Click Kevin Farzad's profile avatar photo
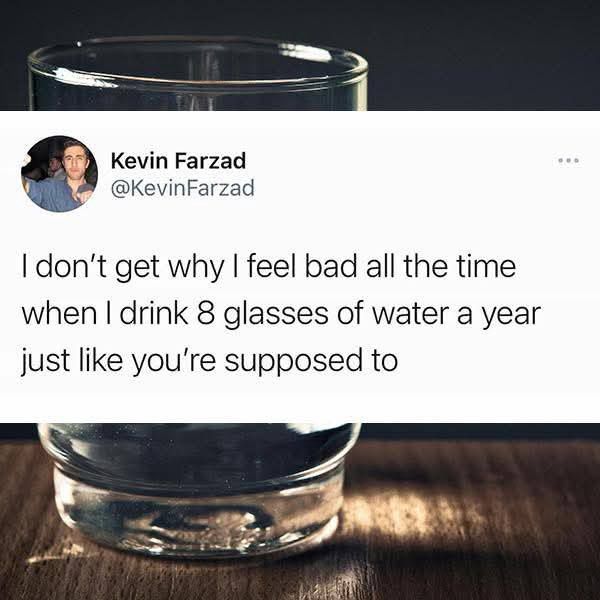Screen dimensions: 600x600 point(59,174)
